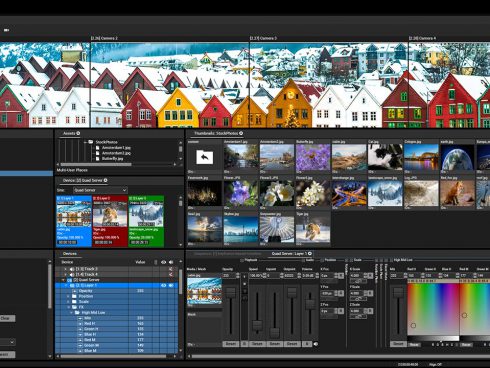The height and width of the screenshot is (368, 490).
Task: Click Reset under first color picker
Action: (x=414, y=345)
